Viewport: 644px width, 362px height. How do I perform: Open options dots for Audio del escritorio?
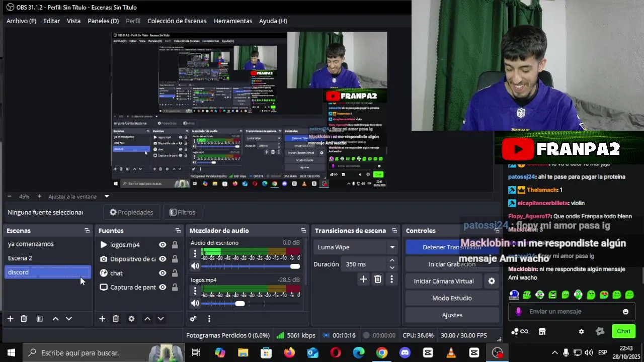pos(195,253)
